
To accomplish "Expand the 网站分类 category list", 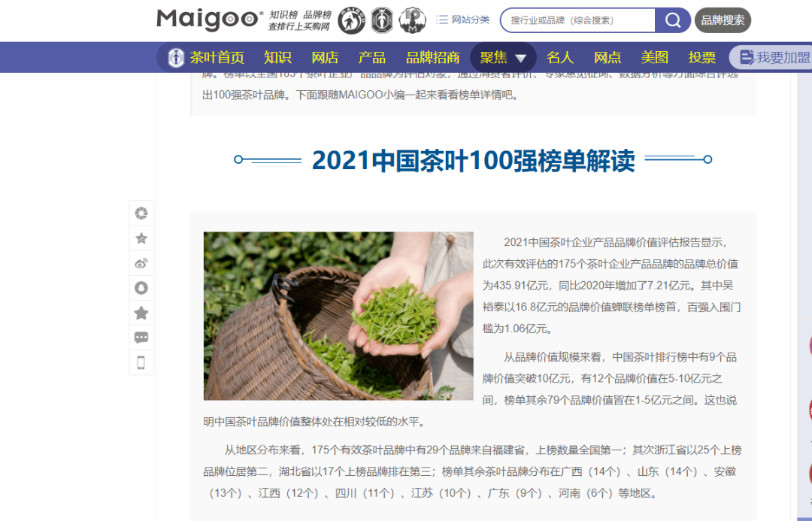I will [466, 20].
